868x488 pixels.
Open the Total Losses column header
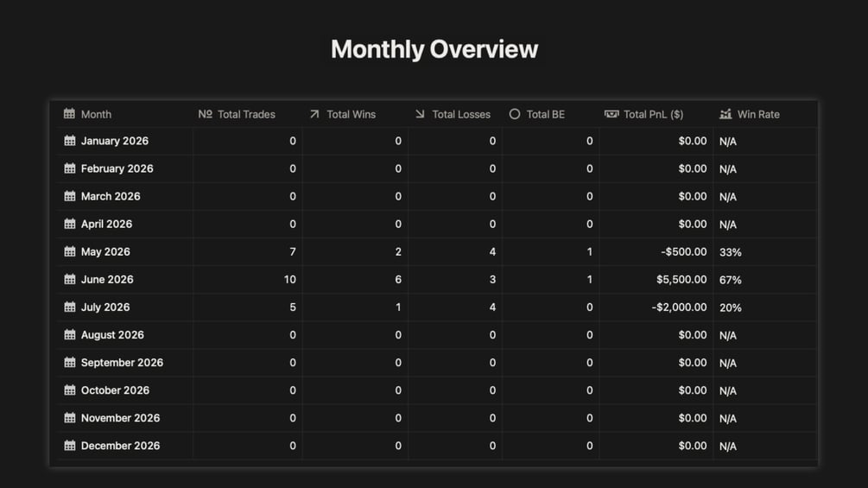pyautogui.click(x=461, y=114)
